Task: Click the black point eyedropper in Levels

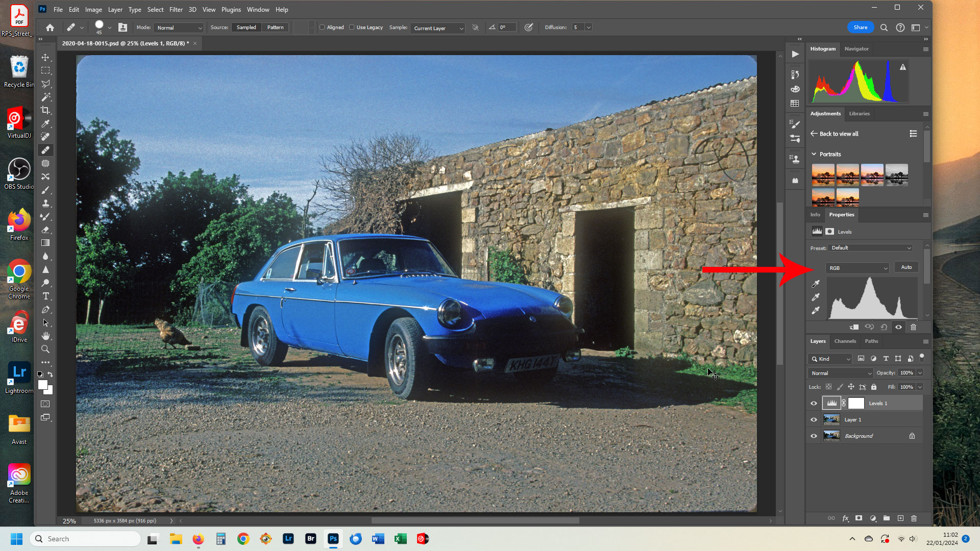Action: click(815, 284)
